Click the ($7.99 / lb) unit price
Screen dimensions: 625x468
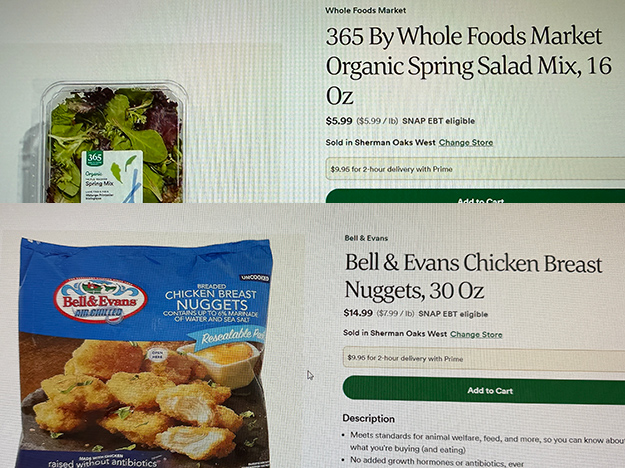[x=395, y=314]
